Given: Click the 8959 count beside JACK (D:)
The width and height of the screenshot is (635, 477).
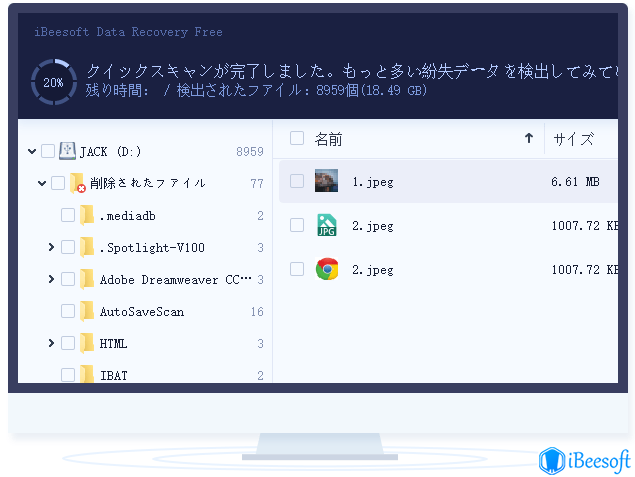Looking at the screenshot, I should (250, 151).
